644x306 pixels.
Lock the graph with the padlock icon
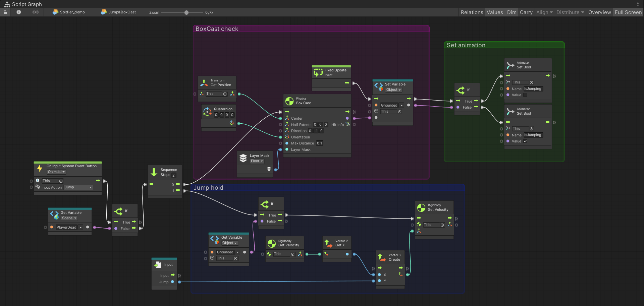click(5, 12)
